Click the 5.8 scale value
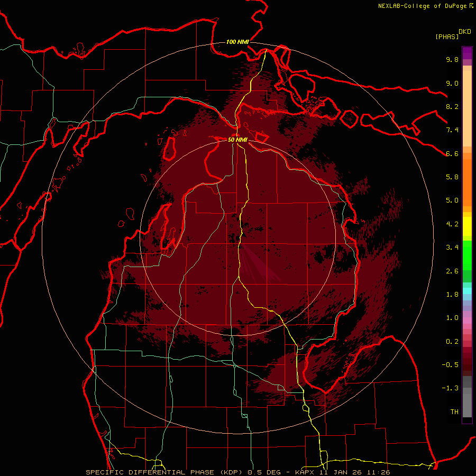Image resolution: width=476 pixels, height=476 pixels. (x=452, y=177)
